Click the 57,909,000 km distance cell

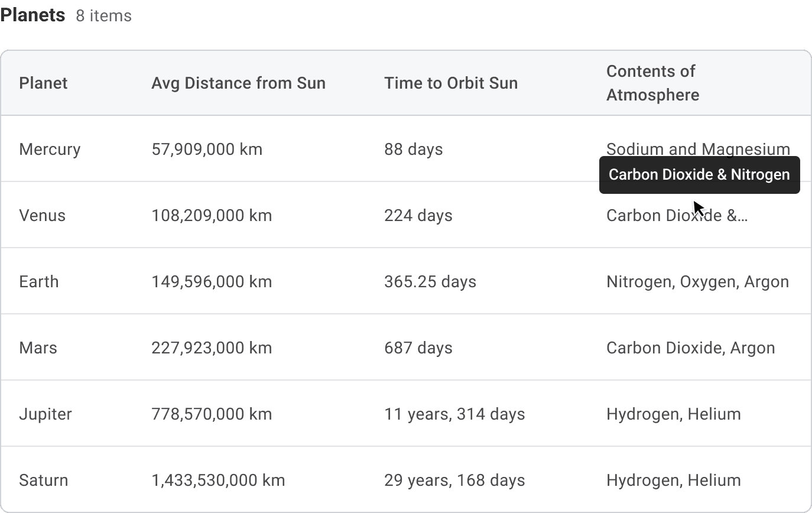coord(207,149)
